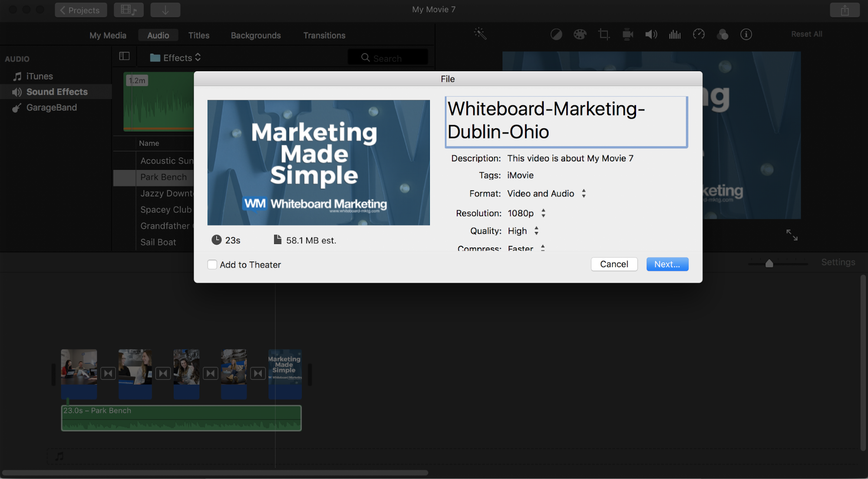This screenshot has height=479, width=868.
Task: Click Reset All adjustments
Action: pyautogui.click(x=806, y=34)
